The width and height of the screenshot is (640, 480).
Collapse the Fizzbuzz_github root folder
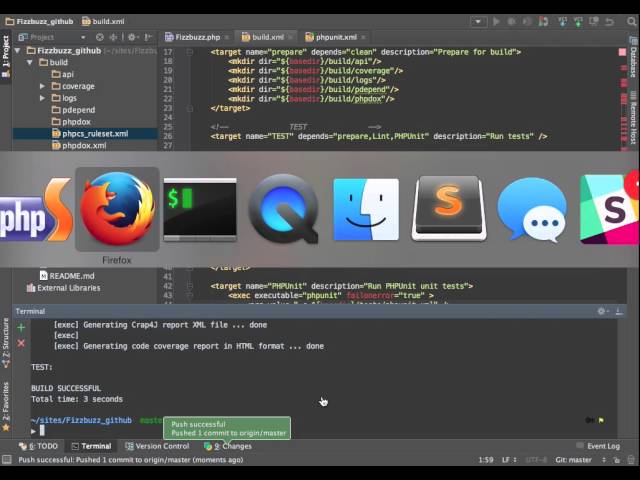point(18,51)
